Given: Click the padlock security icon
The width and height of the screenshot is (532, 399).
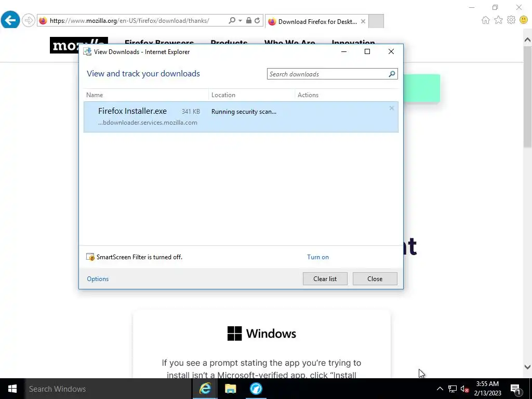Looking at the screenshot, I should pos(249,20).
